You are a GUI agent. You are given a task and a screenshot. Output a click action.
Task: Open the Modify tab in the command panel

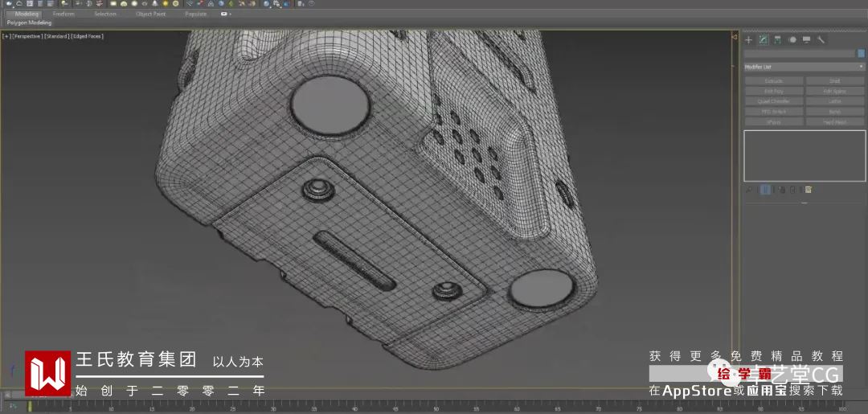(764, 40)
